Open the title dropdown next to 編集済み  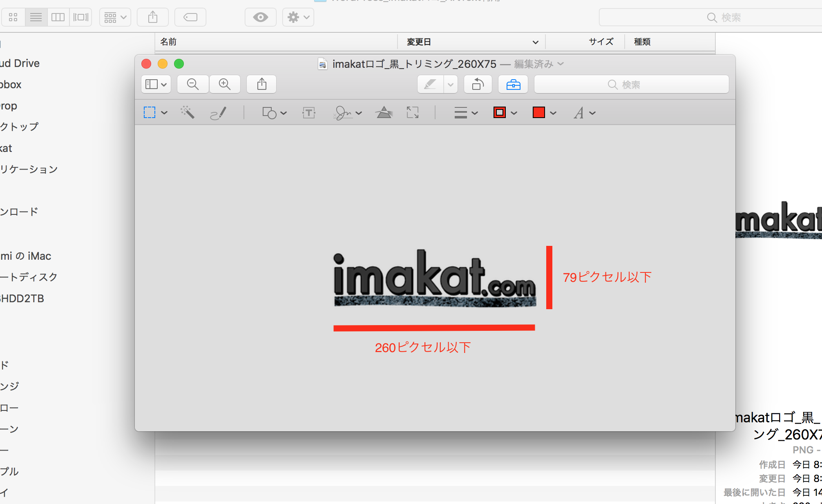[561, 64]
